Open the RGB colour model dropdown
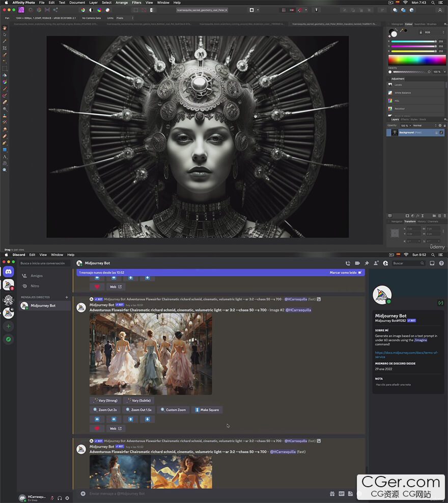 click(x=434, y=33)
